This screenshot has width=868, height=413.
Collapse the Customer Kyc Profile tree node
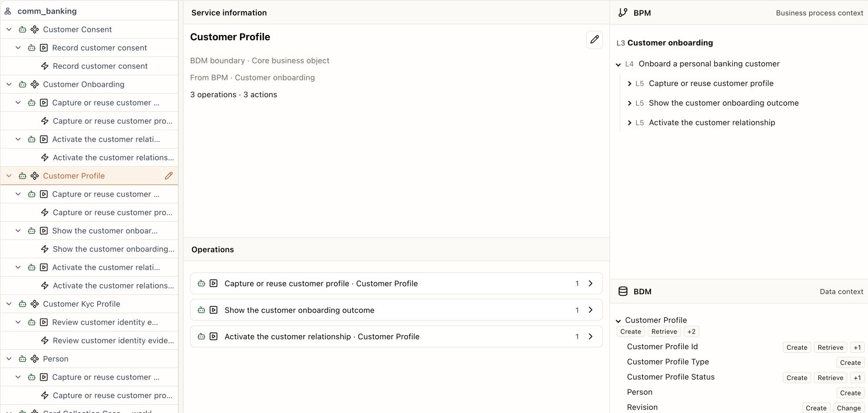[x=9, y=304]
